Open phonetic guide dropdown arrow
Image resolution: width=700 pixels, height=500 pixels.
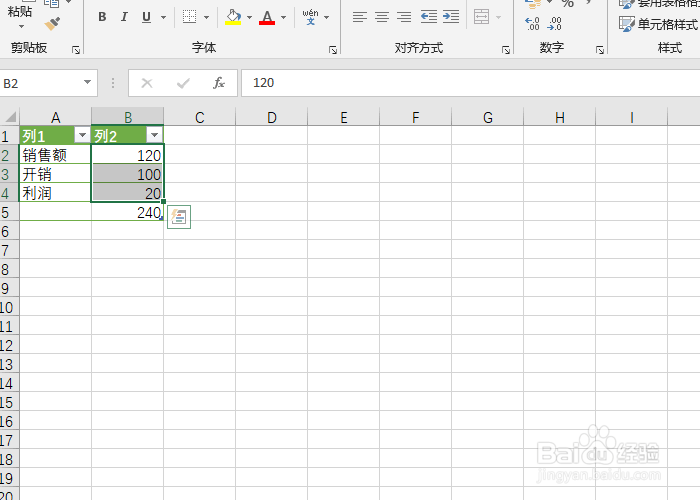pyautogui.click(x=327, y=17)
